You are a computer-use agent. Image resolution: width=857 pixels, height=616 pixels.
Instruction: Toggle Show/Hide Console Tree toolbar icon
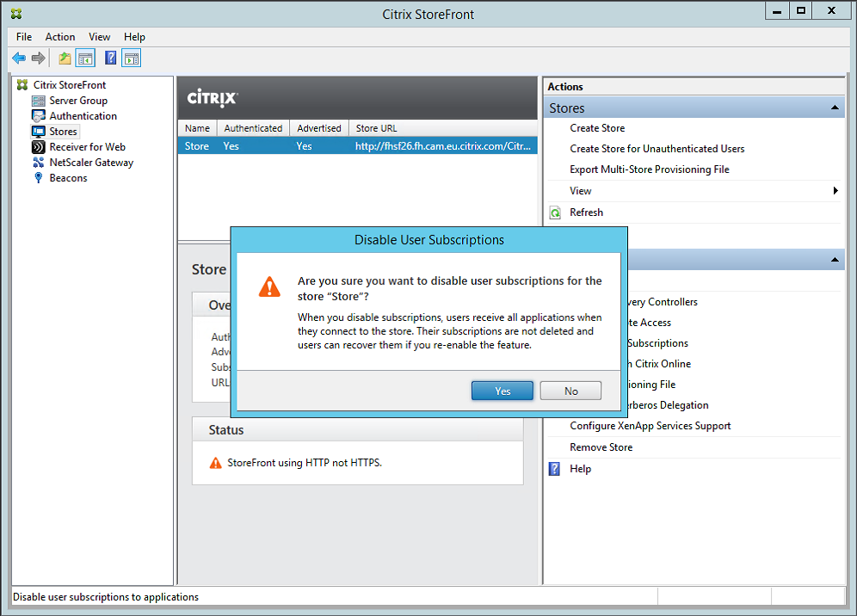85,59
